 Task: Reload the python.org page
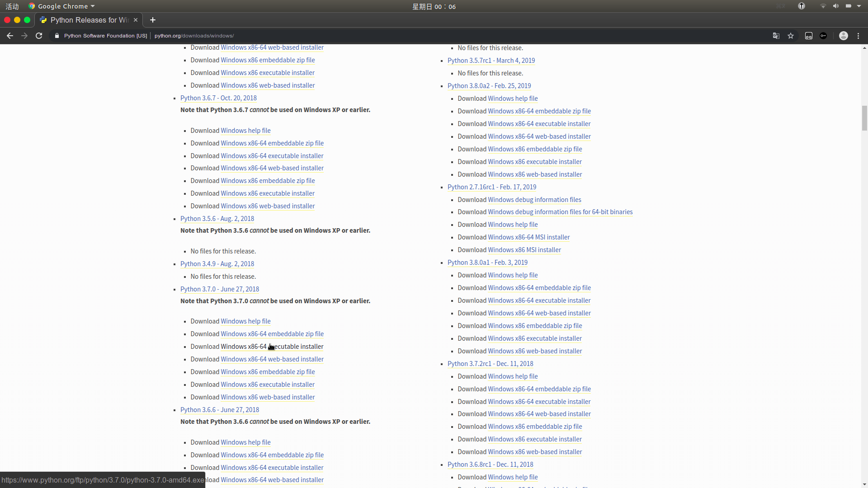(39, 36)
